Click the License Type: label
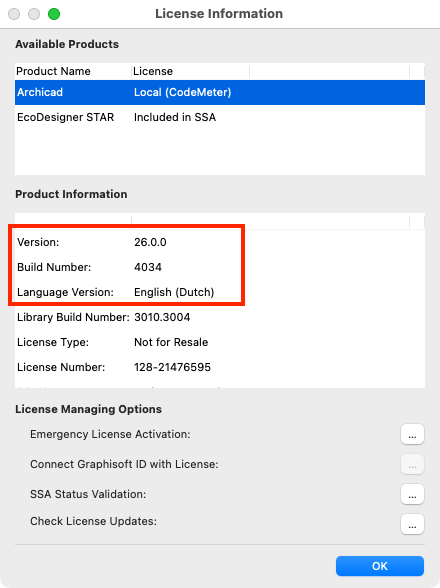The image size is (440, 588). pos(53,342)
